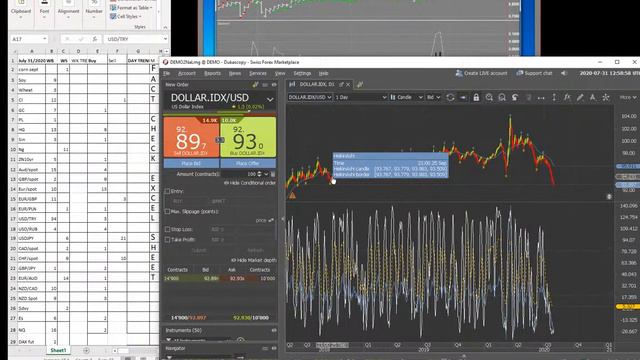640x360 pixels.
Task: Open the More dropdown in chart toolbar
Action: click(x=628, y=97)
